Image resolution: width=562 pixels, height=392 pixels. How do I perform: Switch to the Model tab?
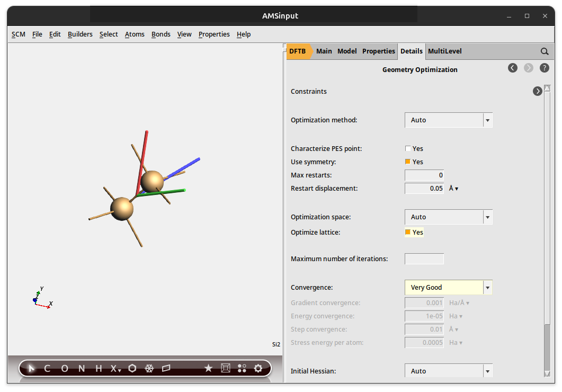tap(347, 51)
